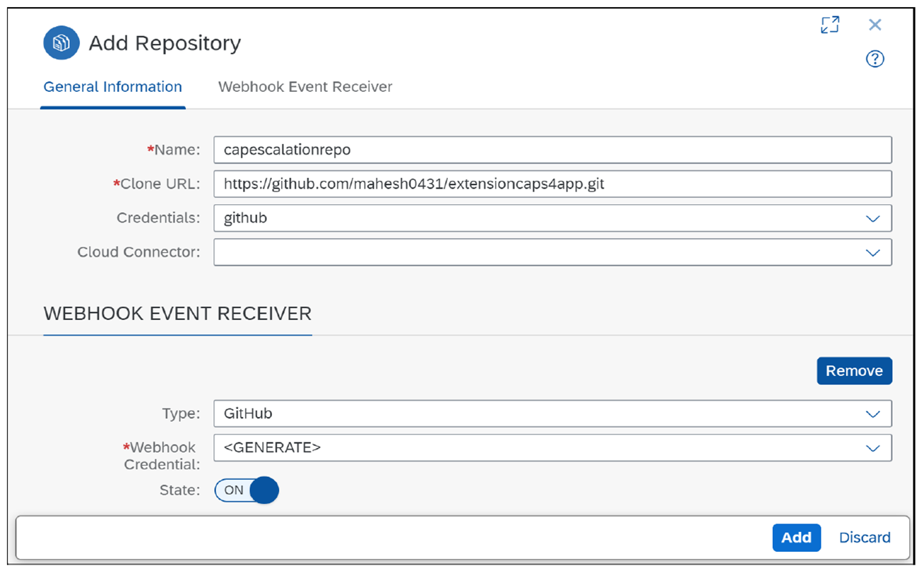Screen dimensions: 924x573
Task: Click Remove to delete the webhook event receiver
Action: click(855, 370)
